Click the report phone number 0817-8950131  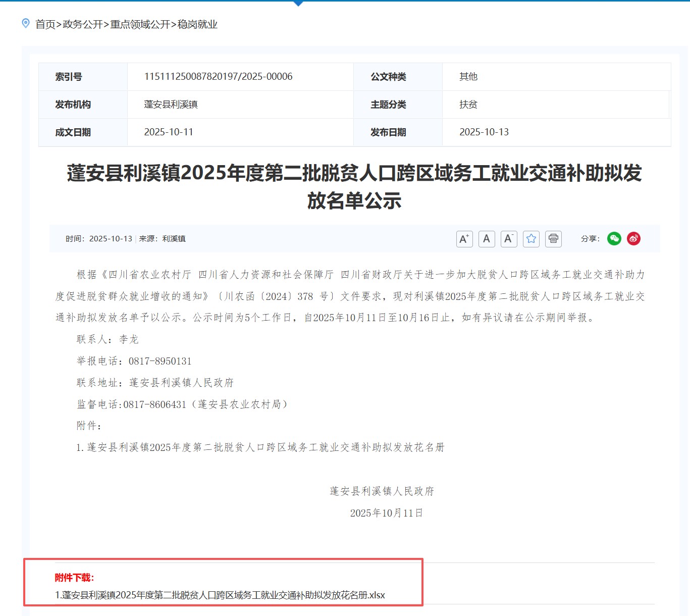(160, 361)
